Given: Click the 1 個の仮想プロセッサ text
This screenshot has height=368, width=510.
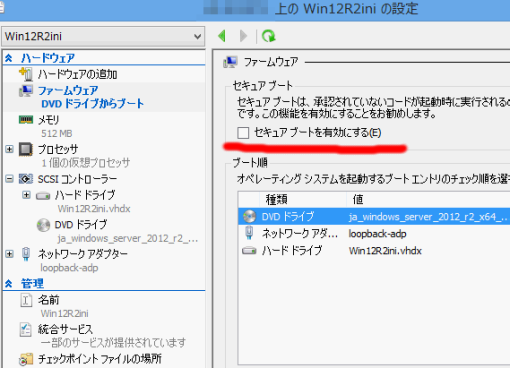Looking at the screenshot, I should [x=86, y=163].
